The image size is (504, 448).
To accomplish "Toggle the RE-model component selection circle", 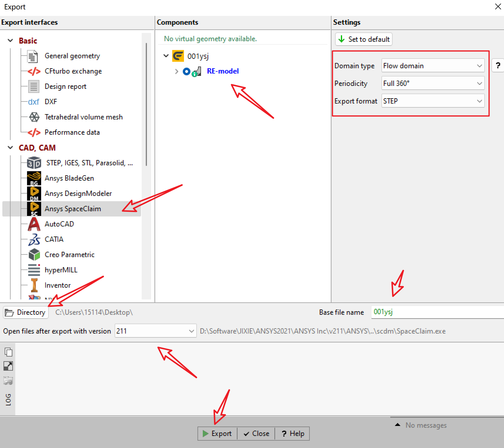I will (x=186, y=71).
